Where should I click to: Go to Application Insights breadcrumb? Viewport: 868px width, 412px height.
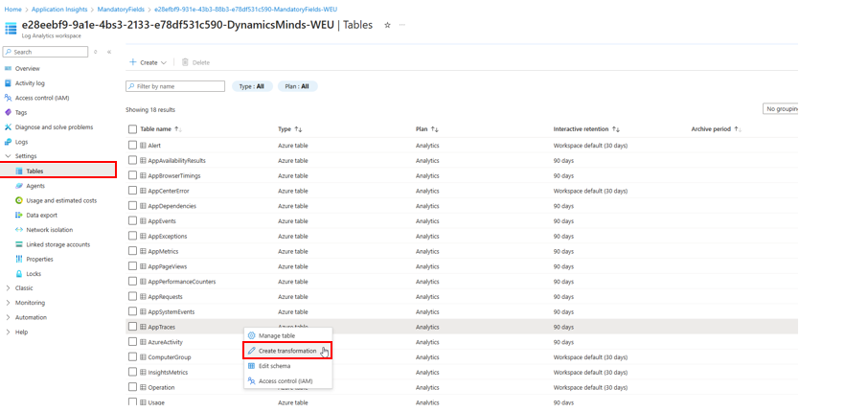tap(59, 10)
